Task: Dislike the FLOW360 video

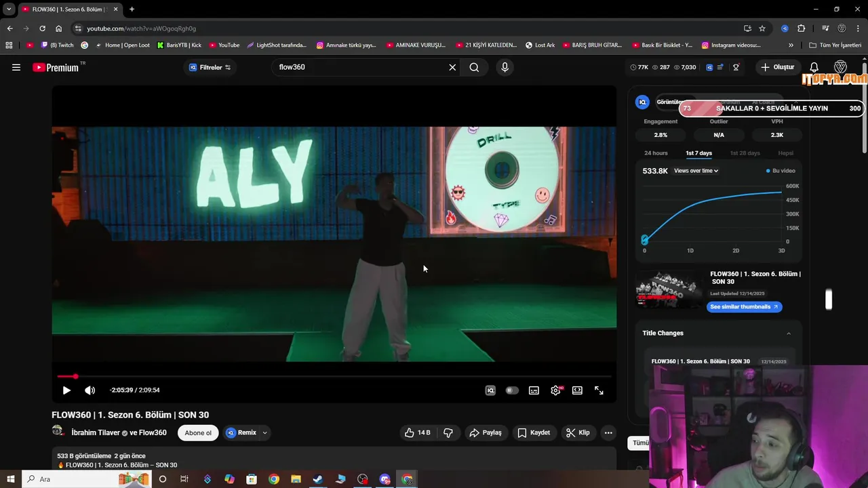Action: point(448,432)
